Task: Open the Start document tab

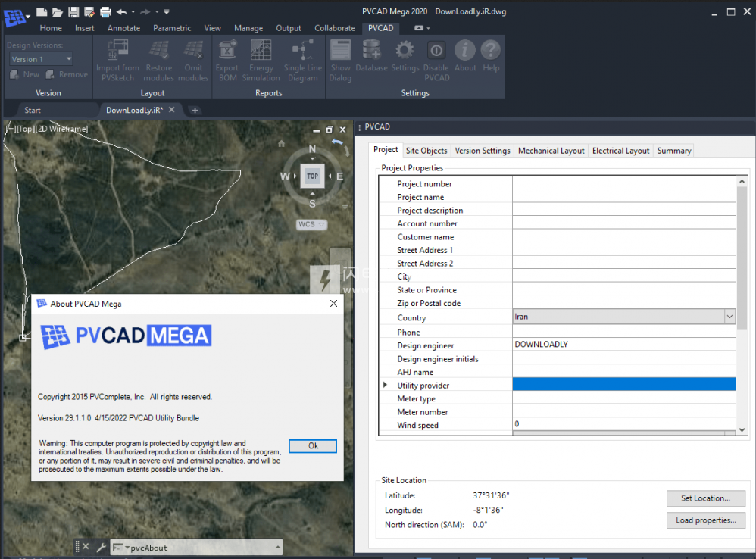Action: (33, 111)
